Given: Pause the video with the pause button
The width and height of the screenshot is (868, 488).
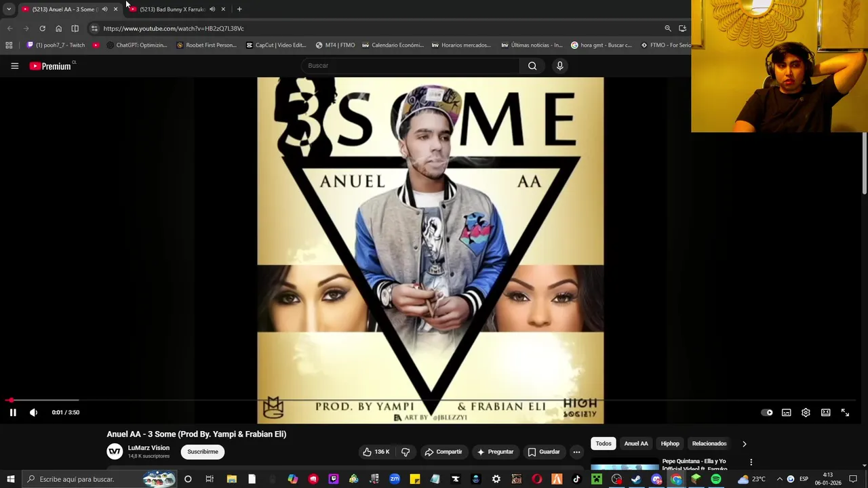Looking at the screenshot, I should pyautogui.click(x=13, y=412).
